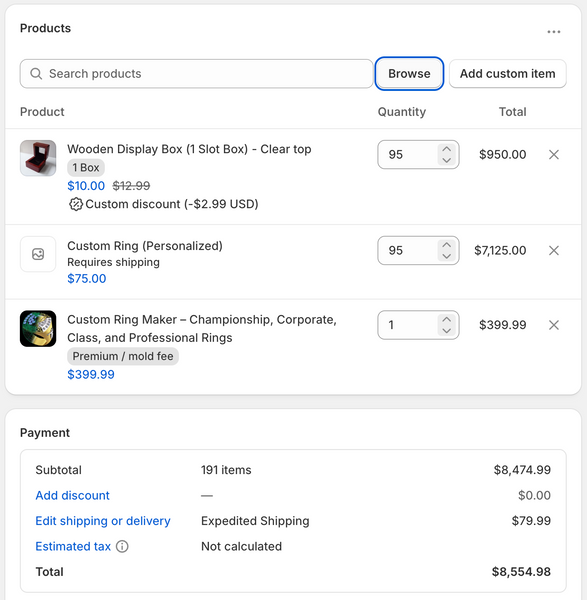Image resolution: width=587 pixels, height=600 pixels.
Task: Click the custom discount badge icon
Action: click(x=76, y=204)
